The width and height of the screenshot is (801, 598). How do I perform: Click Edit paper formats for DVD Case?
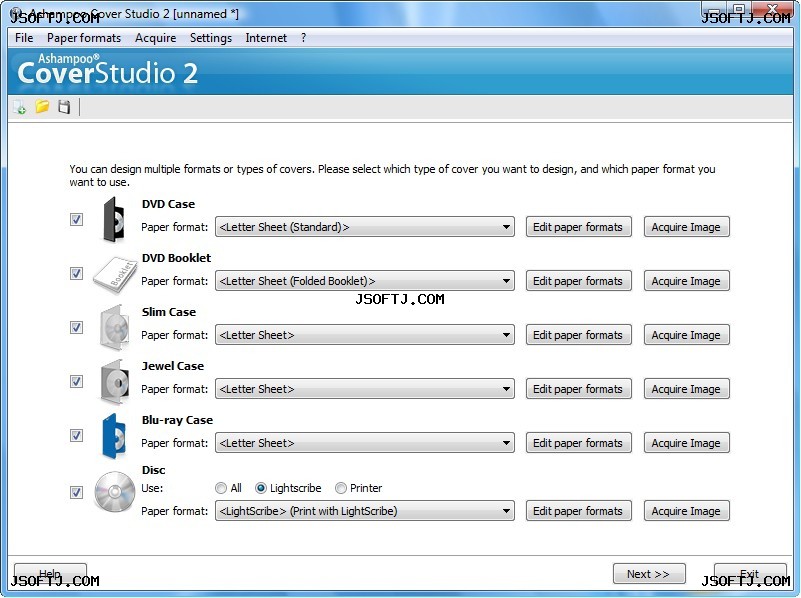(579, 227)
